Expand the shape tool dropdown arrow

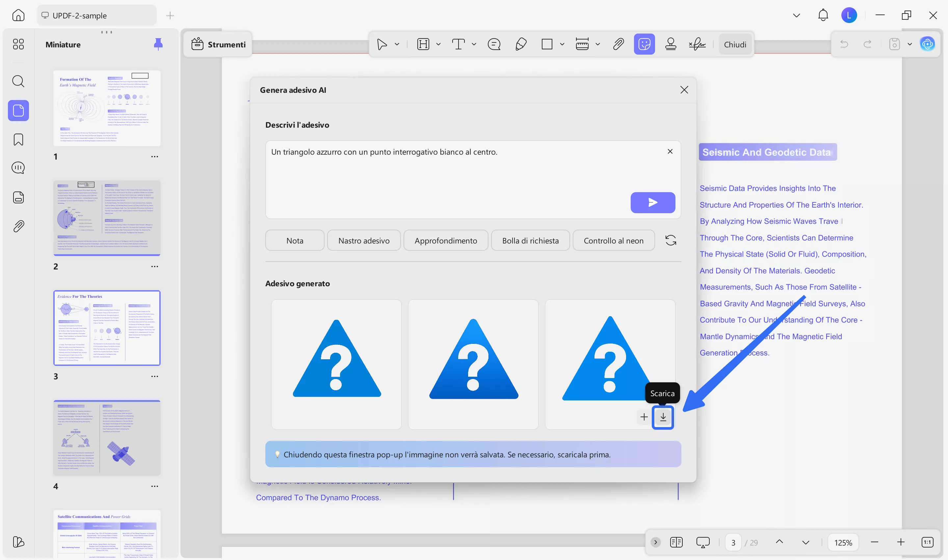562,44
